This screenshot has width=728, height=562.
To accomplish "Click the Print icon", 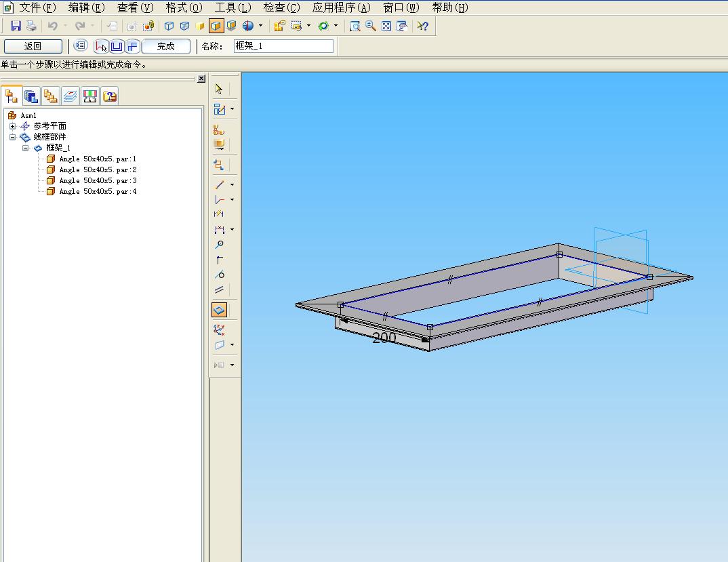I will pos(31,26).
